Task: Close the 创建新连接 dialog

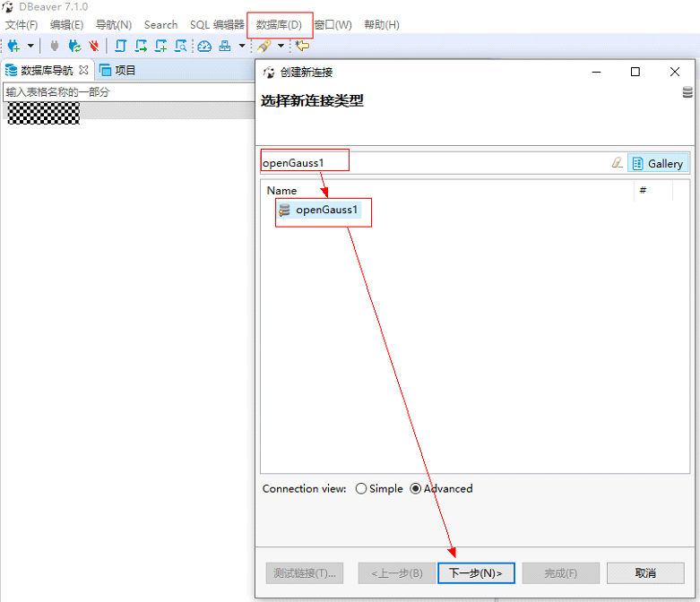Action: 675,72
